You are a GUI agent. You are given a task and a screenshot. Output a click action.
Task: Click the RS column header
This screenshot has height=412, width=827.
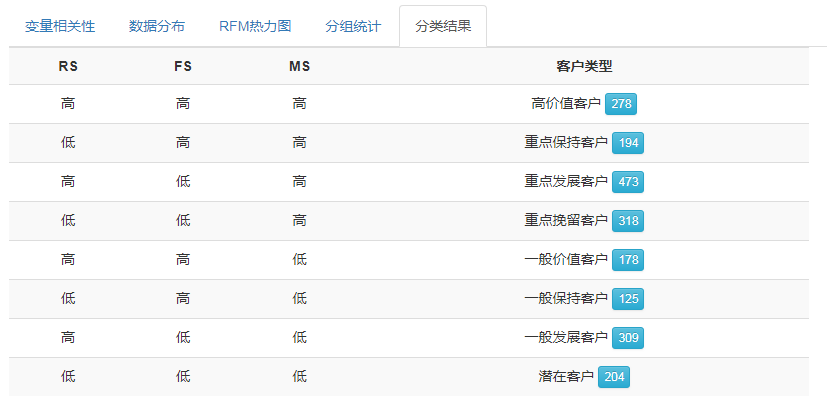click(x=68, y=66)
